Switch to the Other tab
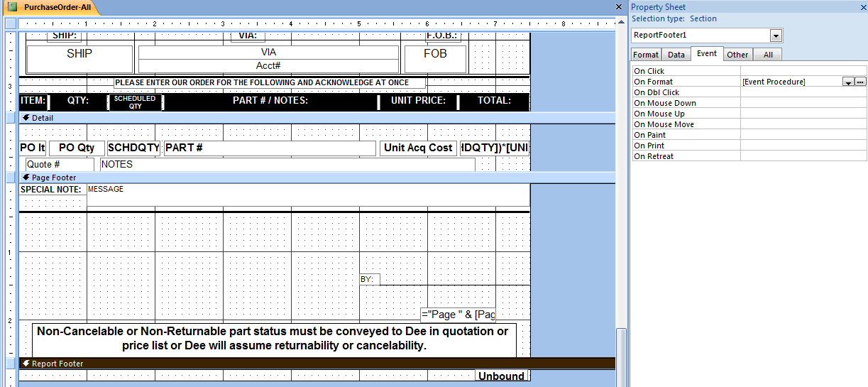Image resolution: width=868 pixels, height=387 pixels. (737, 55)
